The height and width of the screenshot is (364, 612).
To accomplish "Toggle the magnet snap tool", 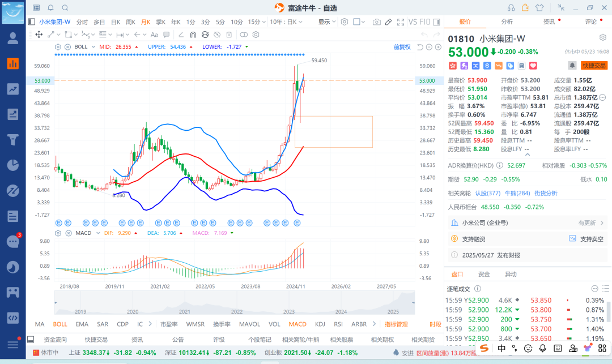I will point(193,35).
